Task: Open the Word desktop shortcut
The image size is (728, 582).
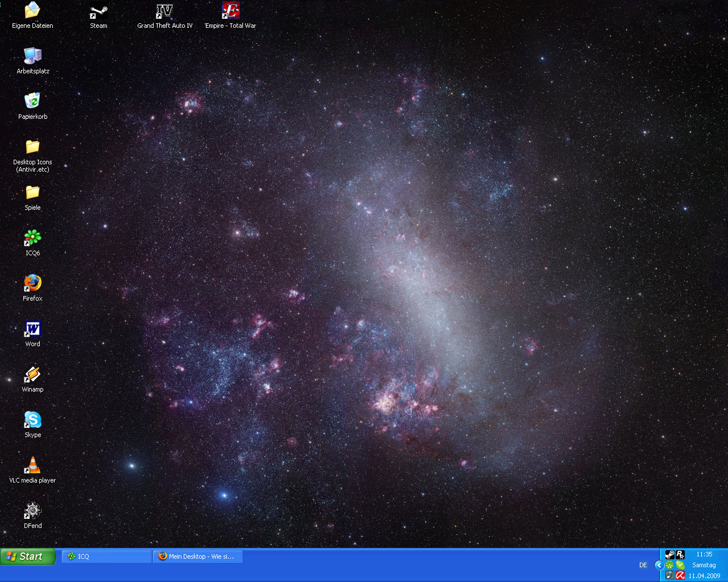Action: (x=32, y=329)
